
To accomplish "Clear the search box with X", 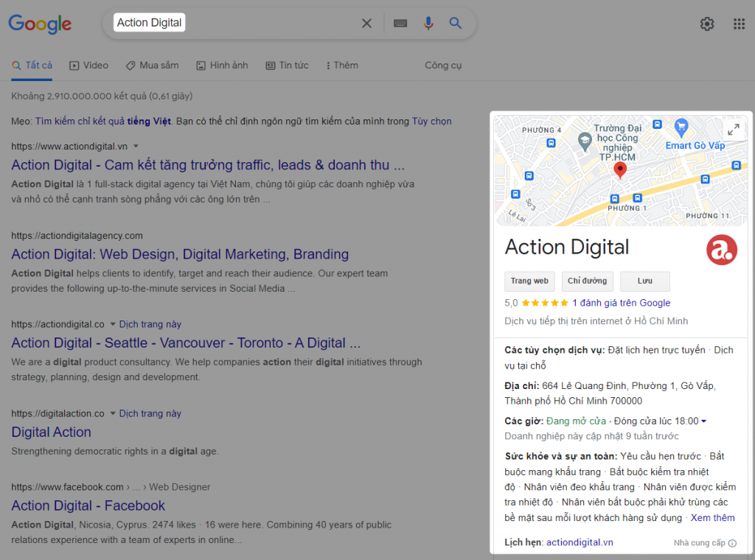I will (x=366, y=23).
